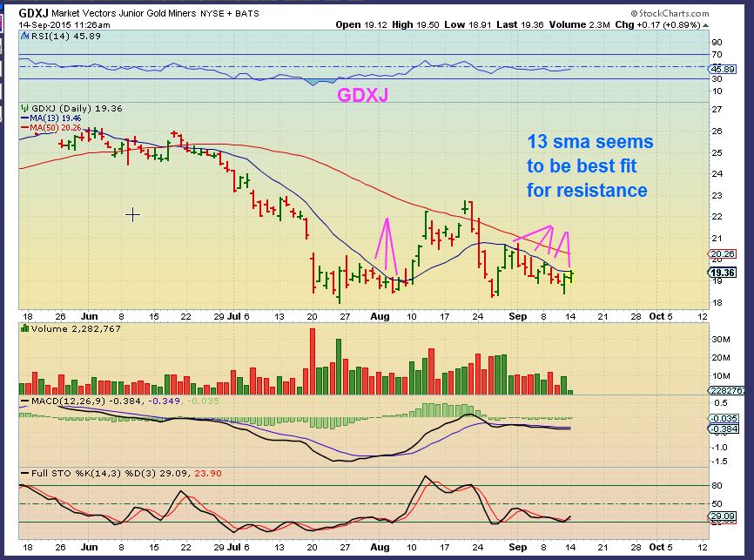Click the name 'Market Vectors Junior Gold Miners'
754x560 pixels.
(x=124, y=13)
